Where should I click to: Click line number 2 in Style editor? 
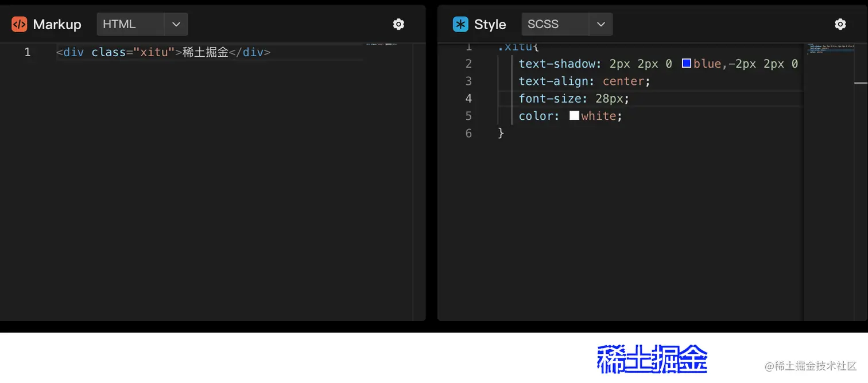468,64
